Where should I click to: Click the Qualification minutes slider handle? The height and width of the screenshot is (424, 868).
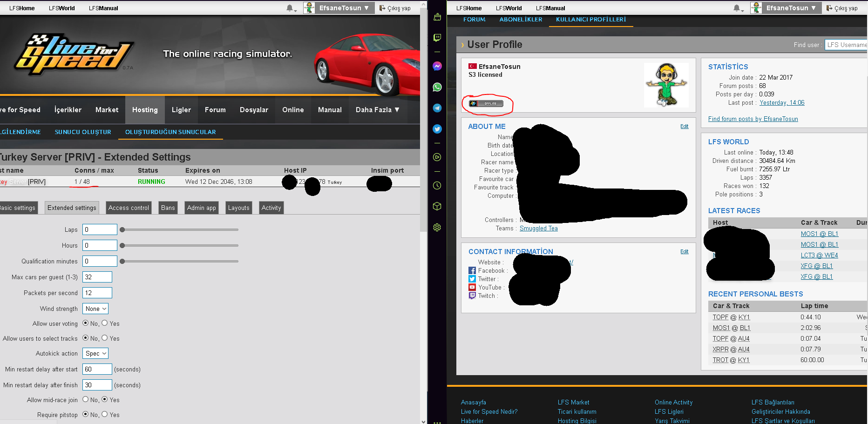(x=122, y=261)
